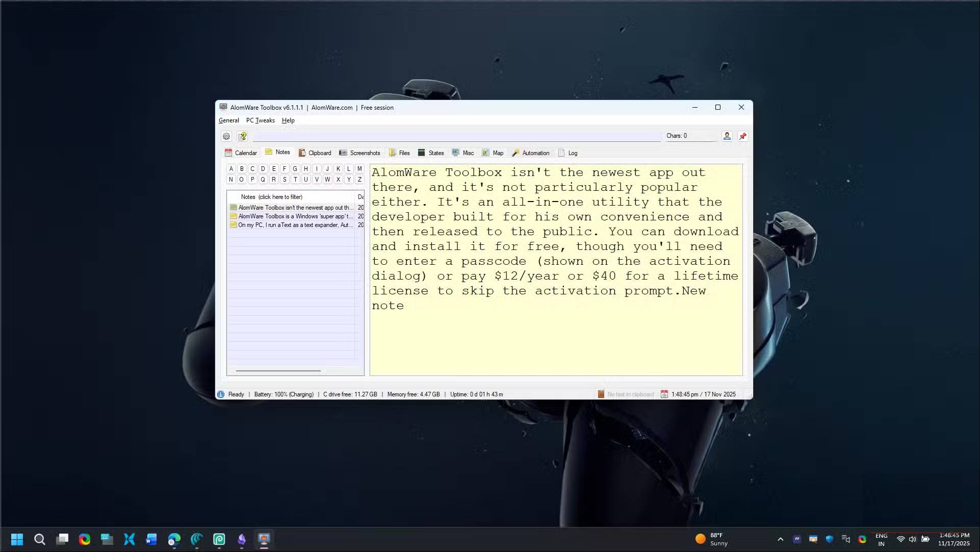Open the Screenshots tab

[x=359, y=153]
